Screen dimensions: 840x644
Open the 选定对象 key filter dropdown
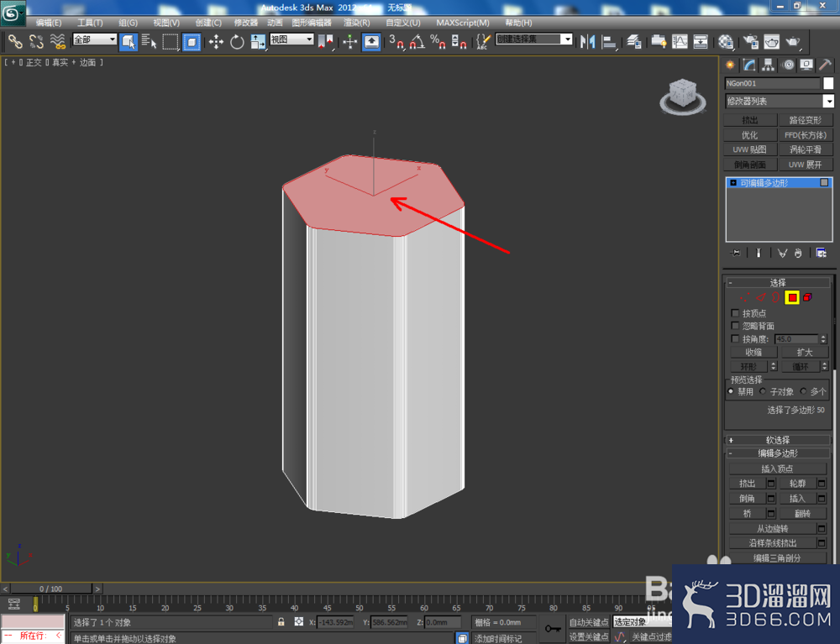click(x=642, y=621)
